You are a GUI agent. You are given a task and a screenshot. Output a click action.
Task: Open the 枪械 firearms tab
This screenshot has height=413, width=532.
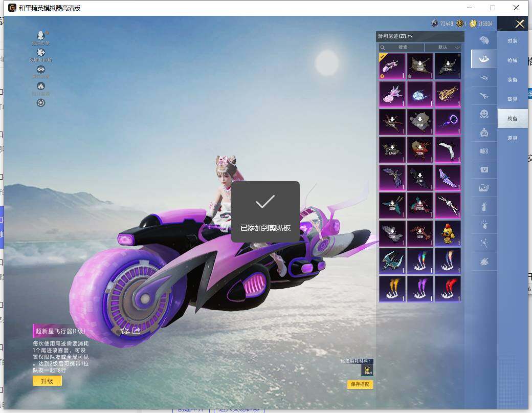click(x=513, y=60)
